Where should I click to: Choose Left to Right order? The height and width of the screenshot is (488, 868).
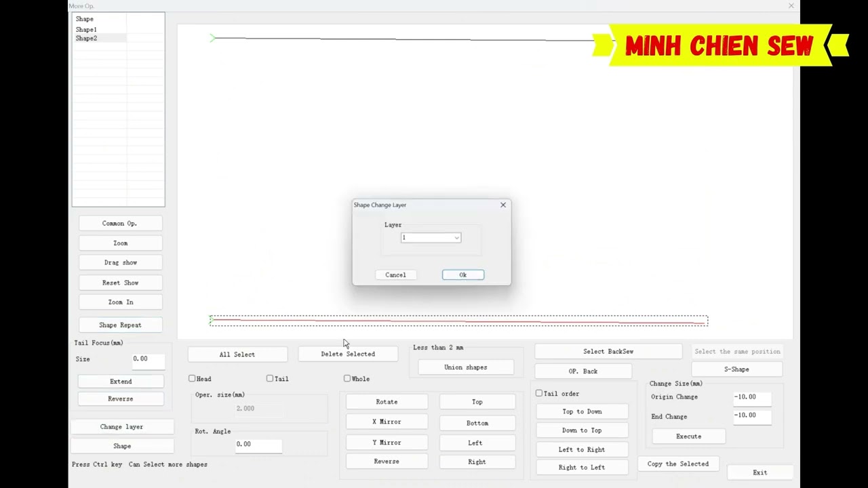tap(582, 449)
